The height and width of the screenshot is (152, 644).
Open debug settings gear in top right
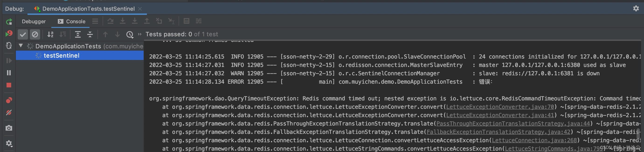(636, 8)
